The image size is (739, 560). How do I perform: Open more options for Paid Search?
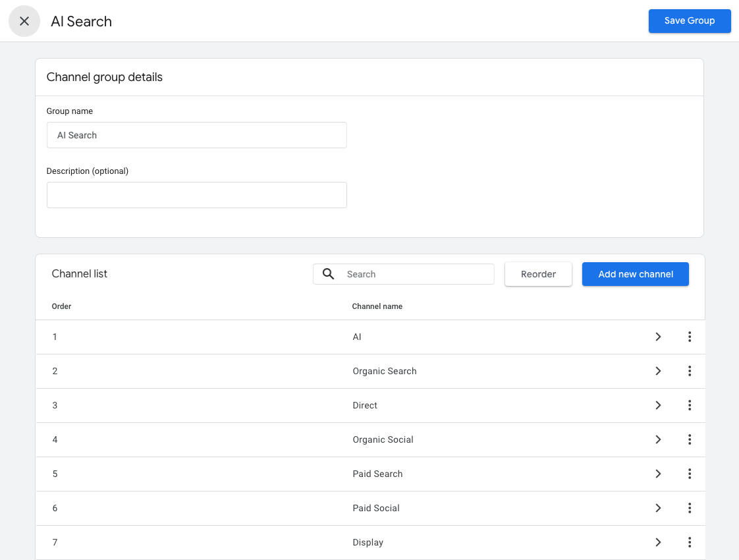689,474
